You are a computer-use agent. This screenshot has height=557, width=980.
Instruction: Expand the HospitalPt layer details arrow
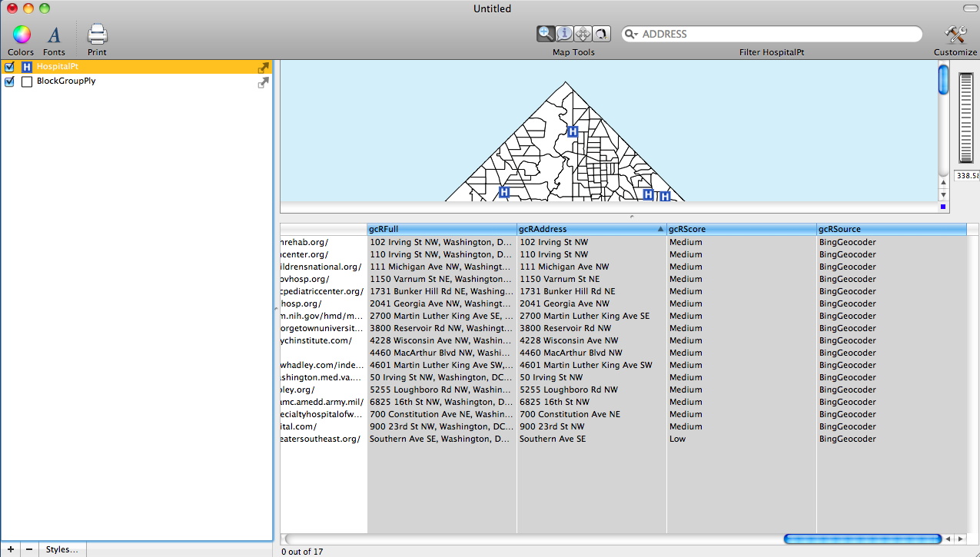(264, 67)
